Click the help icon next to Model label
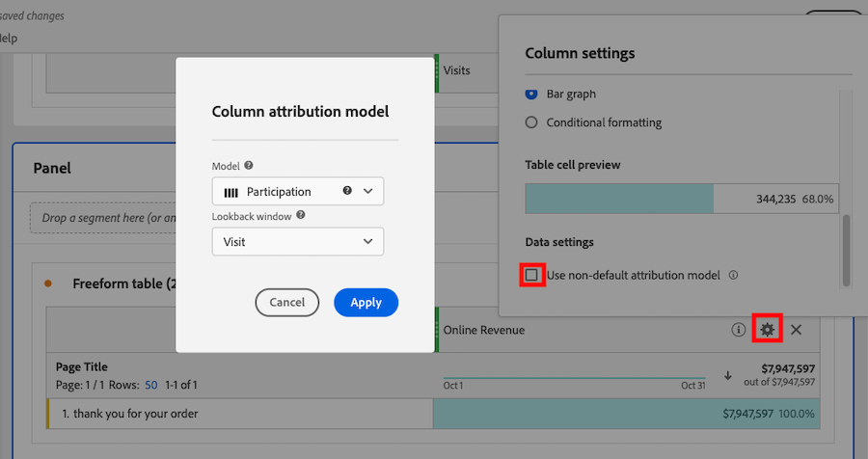868x459 pixels. coord(249,166)
